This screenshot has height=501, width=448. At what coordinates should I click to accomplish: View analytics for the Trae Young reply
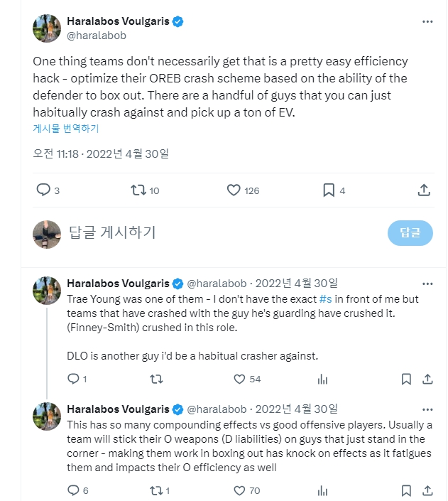pos(323,379)
